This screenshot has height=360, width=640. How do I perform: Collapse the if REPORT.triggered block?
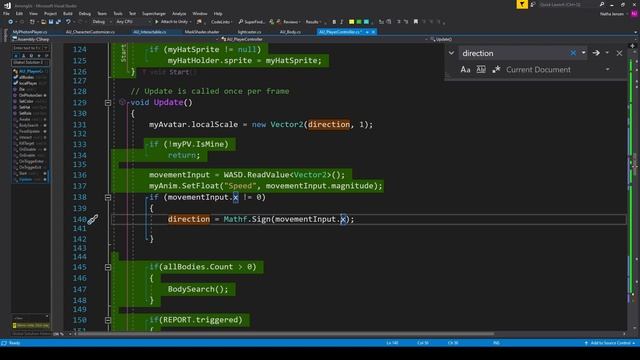click(x=108, y=320)
